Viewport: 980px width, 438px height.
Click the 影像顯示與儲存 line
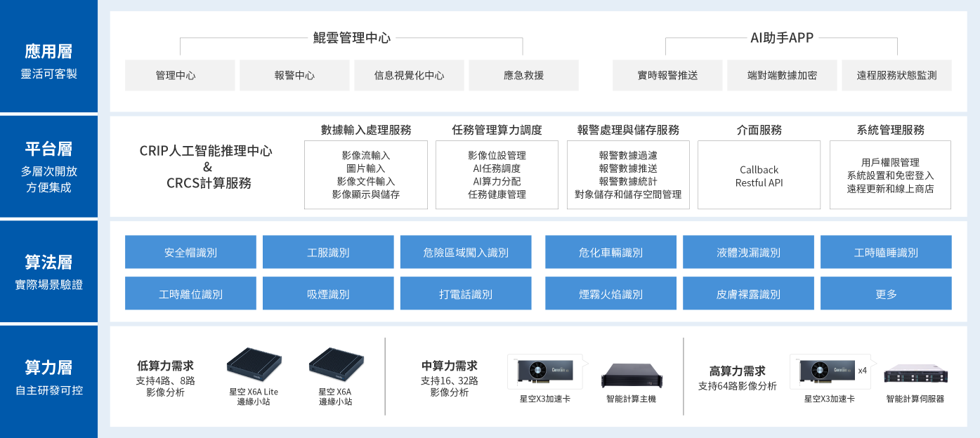coord(366,194)
